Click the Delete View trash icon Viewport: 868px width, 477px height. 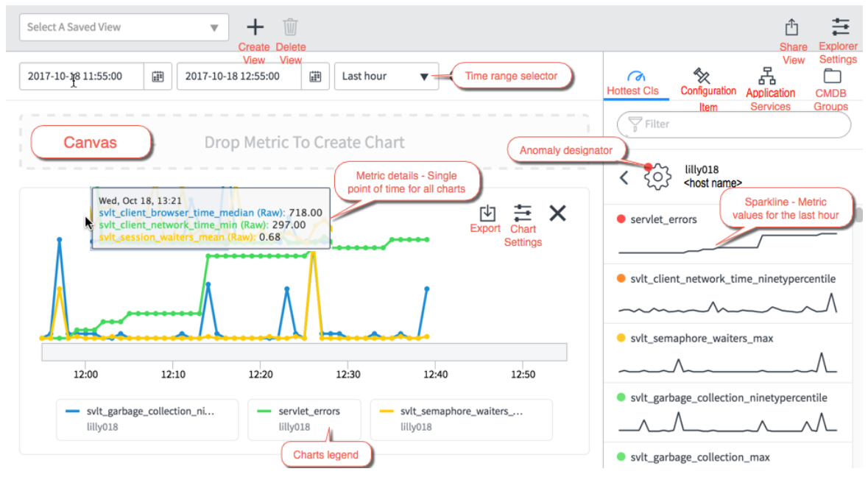pyautogui.click(x=291, y=26)
